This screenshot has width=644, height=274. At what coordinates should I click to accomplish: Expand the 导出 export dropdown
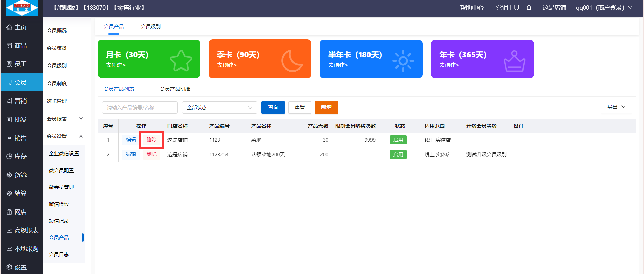616,107
